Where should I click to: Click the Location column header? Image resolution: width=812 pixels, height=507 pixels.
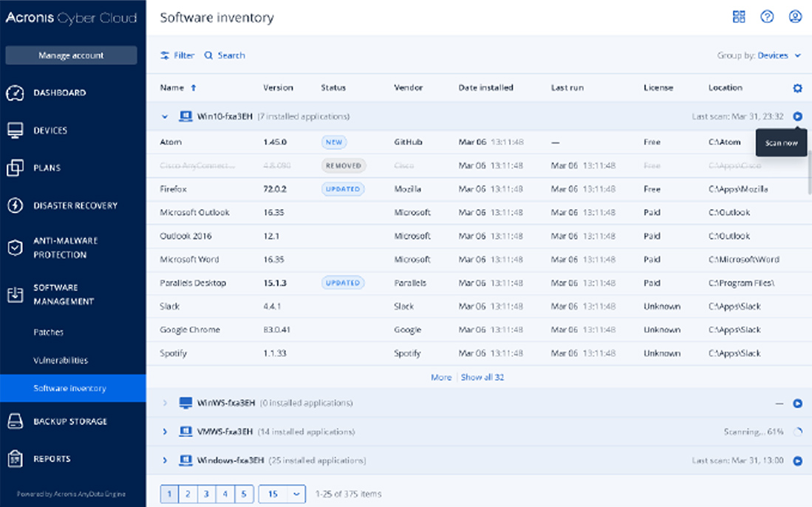click(725, 88)
